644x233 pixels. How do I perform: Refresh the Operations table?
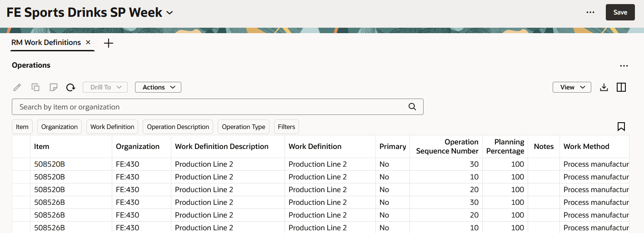(70, 87)
